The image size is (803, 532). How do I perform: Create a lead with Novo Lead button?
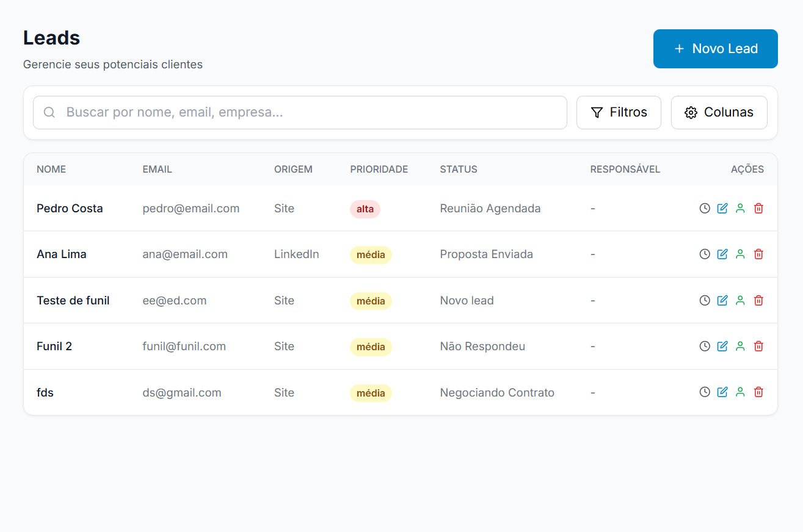pyautogui.click(x=715, y=49)
